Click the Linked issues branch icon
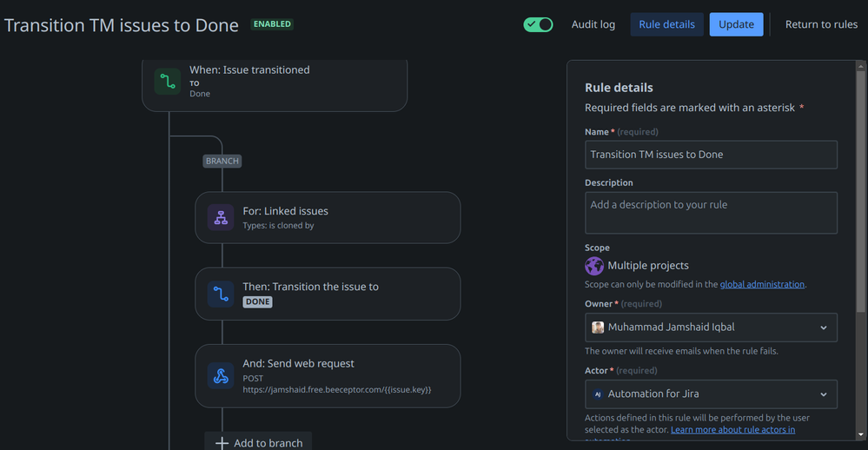The height and width of the screenshot is (450, 868). 221,217
